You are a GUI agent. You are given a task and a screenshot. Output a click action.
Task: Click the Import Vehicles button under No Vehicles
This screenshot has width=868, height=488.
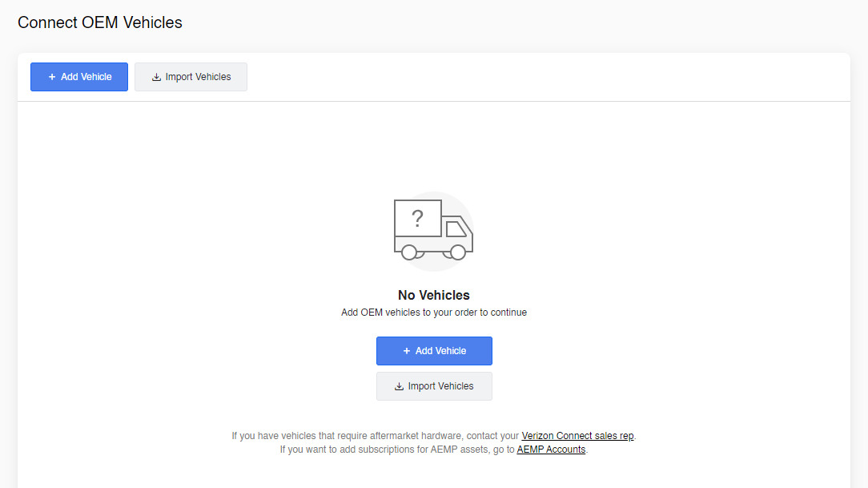point(434,386)
